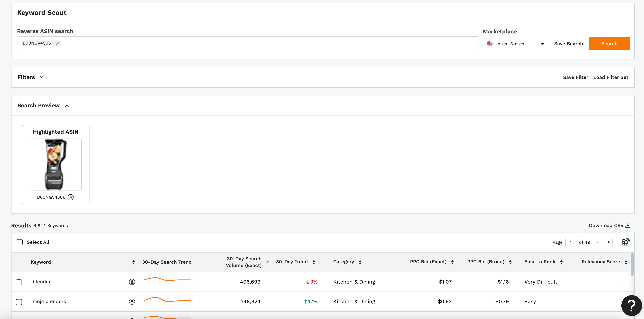The width and height of the screenshot is (644, 319).
Task: Click the results table vertical scrollbar
Action: [632, 264]
